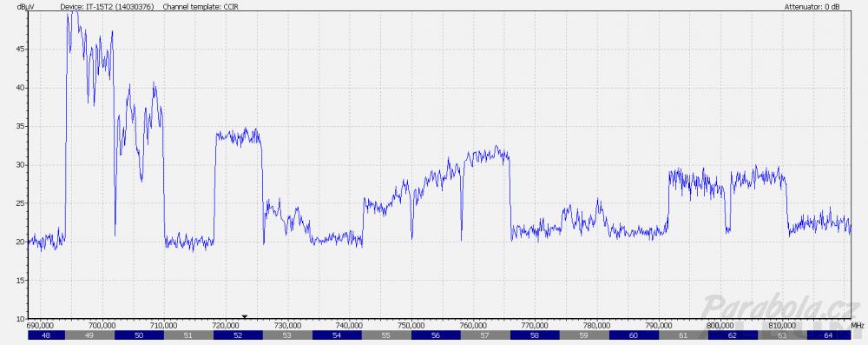
Task: Select channel 62 block in channel bar
Action: (x=733, y=335)
